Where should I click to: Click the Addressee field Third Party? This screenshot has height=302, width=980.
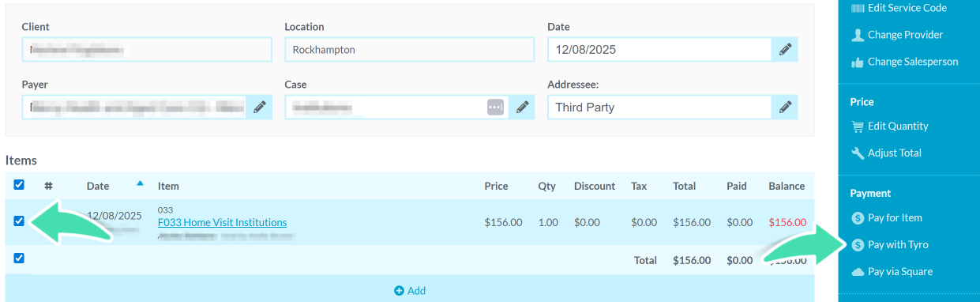[659, 107]
